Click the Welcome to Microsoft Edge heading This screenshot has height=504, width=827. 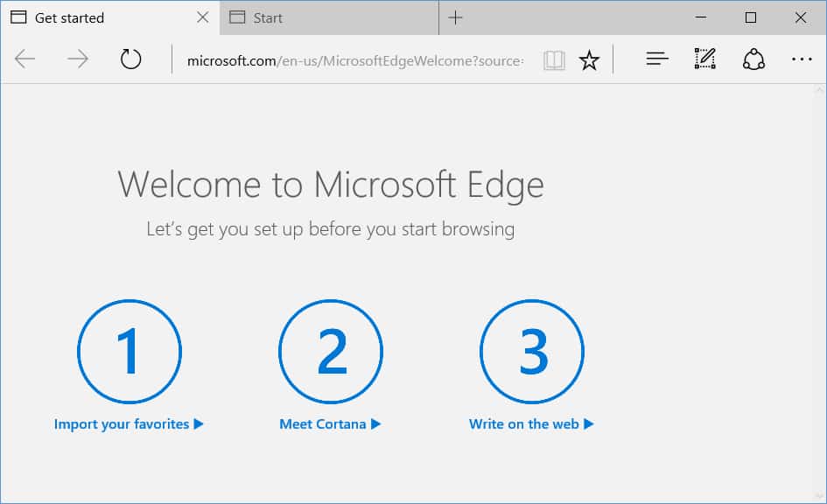click(x=331, y=185)
